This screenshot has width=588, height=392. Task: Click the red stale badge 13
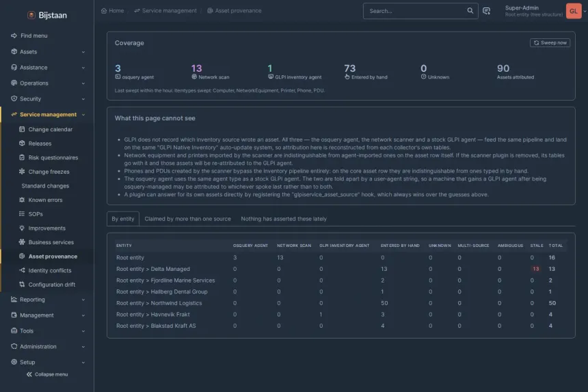(535, 269)
